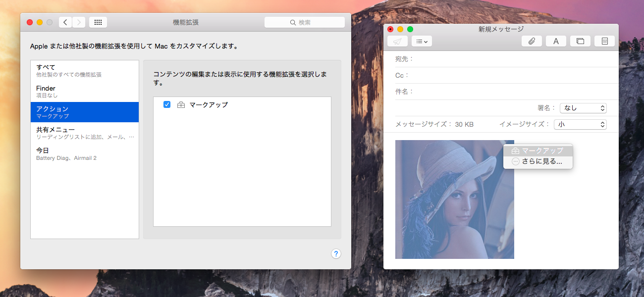
Task: Zoom the 新規メッセージ mail window
Action: pyautogui.click(x=410, y=29)
